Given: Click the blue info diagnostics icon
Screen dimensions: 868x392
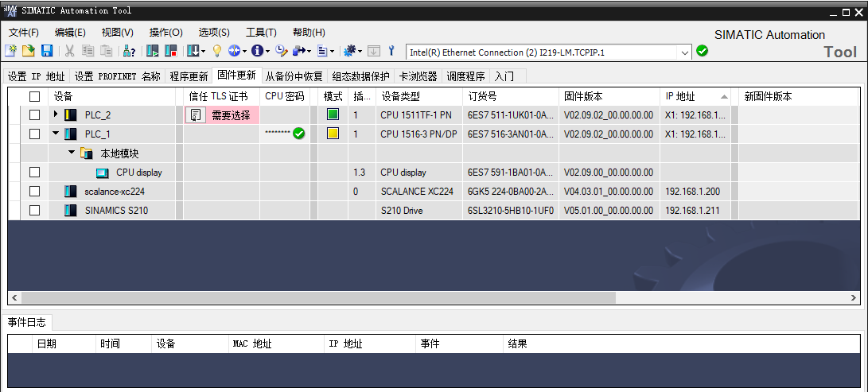Looking at the screenshot, I should click(257, 51).
